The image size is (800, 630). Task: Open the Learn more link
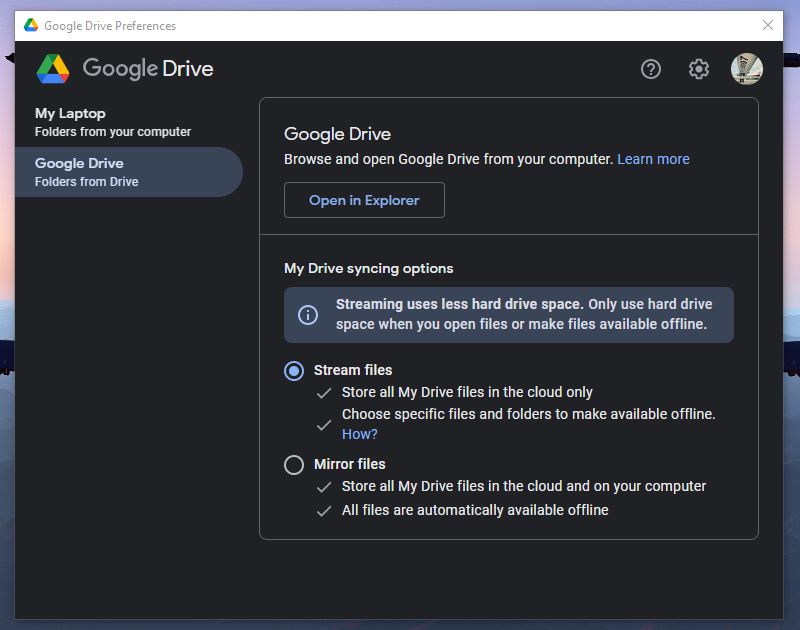tap(653, 158)
